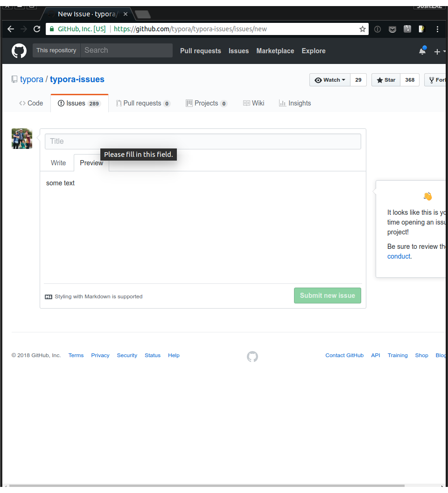
Task: Open the Markdown styling help icon
Action: (49, 296)
